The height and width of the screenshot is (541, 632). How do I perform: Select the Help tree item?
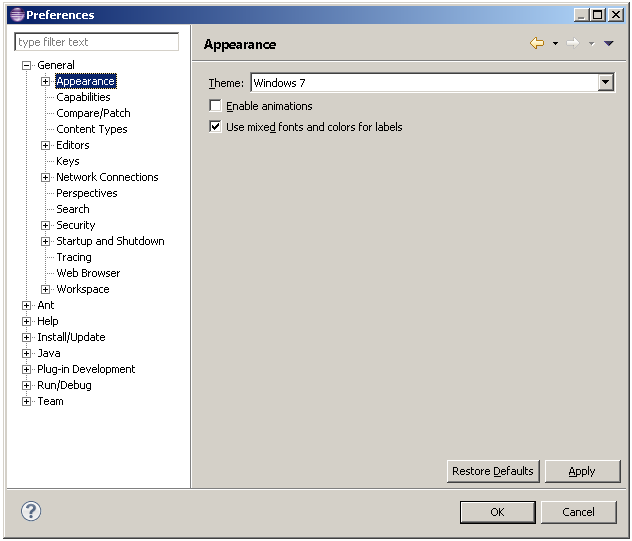point(48,321)
